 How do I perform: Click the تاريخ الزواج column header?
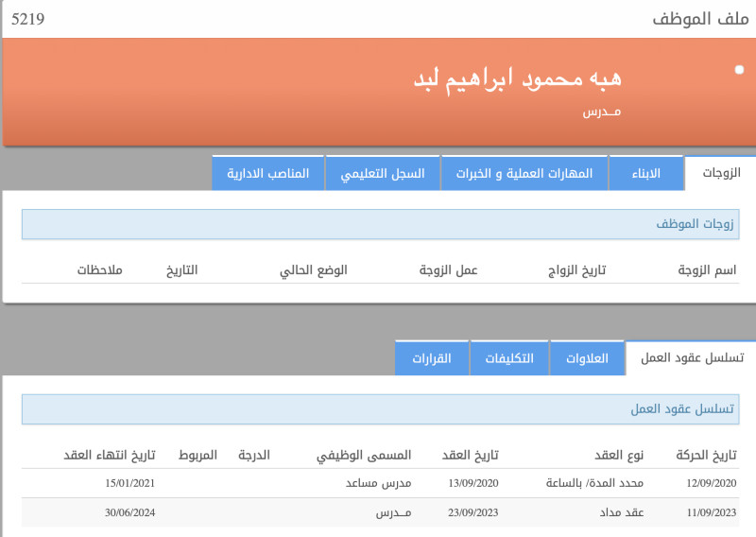click(576, 270)
